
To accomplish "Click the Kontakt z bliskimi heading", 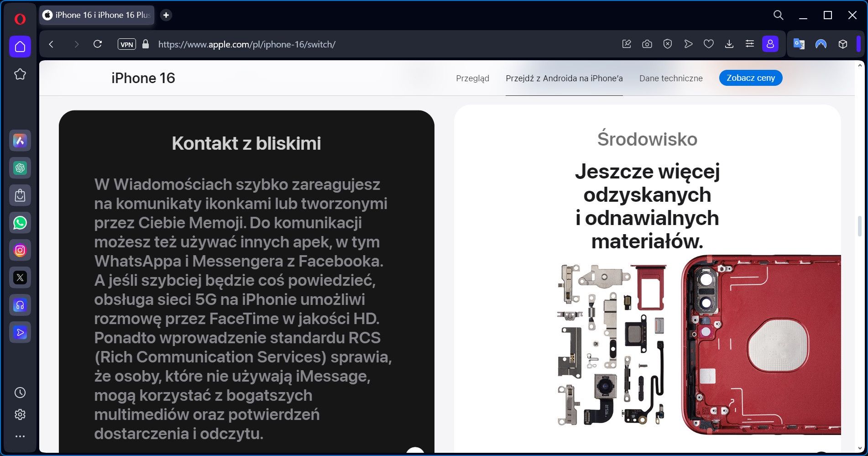I will click(x=246, y=143).
